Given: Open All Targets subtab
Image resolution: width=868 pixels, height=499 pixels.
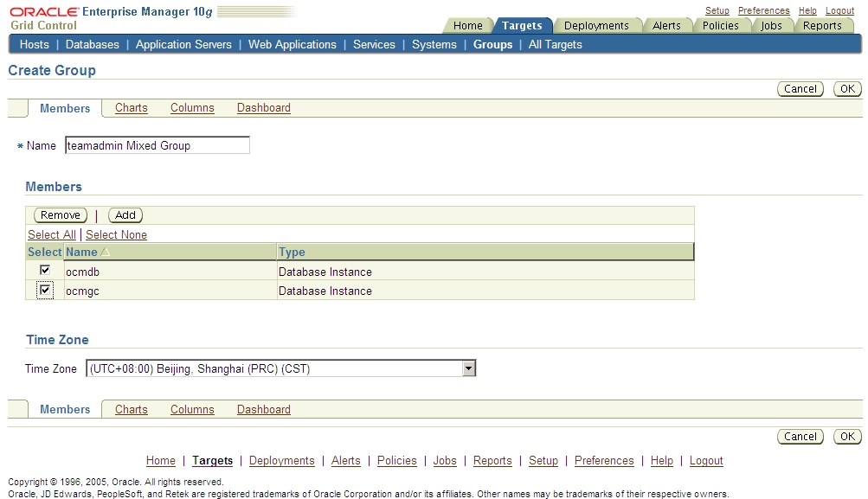Looking at the screenshot, I should 556,44.
